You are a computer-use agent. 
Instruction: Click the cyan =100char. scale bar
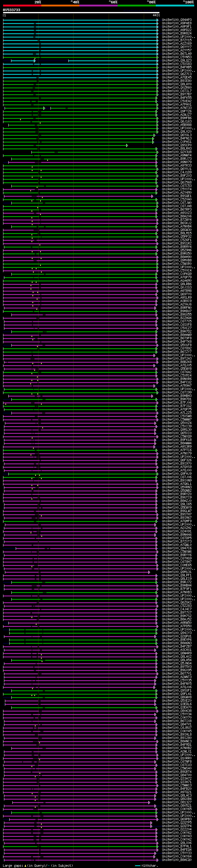point(138,866)
